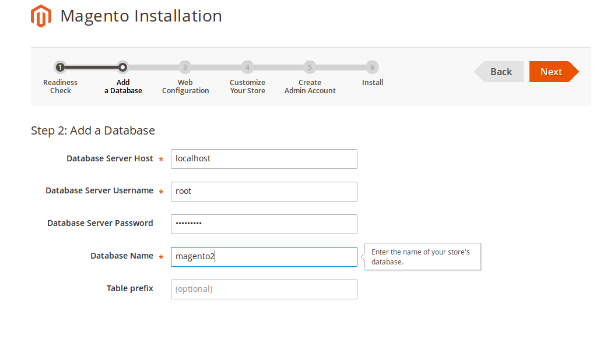Screen dimensions: 600x364
Task: Click the 'Magento Installation' title
Action: click(x=141, y=16)
